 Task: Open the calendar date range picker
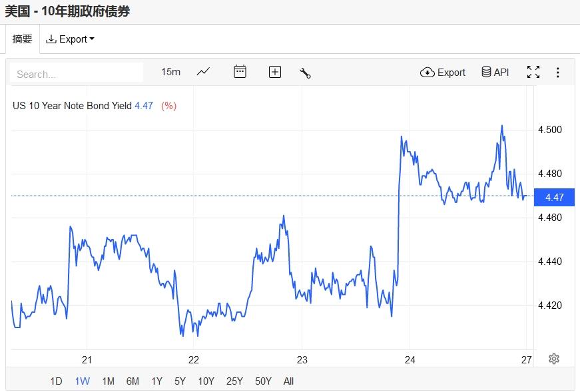point(240,72)
